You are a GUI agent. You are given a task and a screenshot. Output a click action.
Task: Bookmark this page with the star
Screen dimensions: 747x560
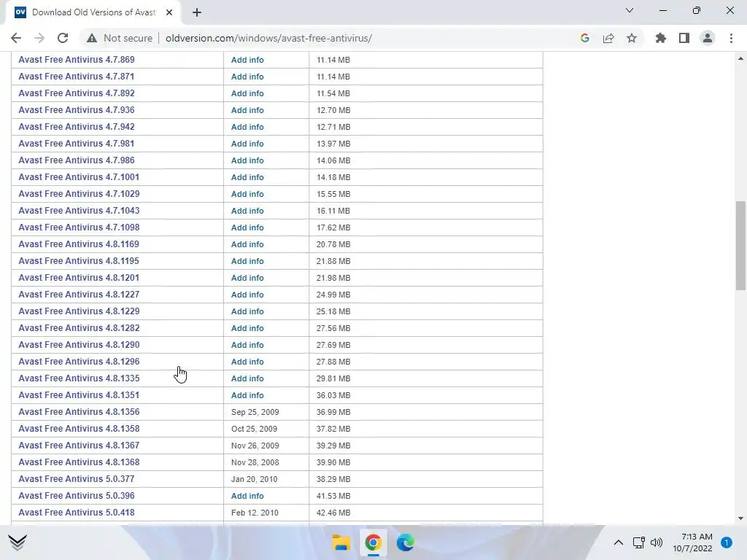pos(632,38)
